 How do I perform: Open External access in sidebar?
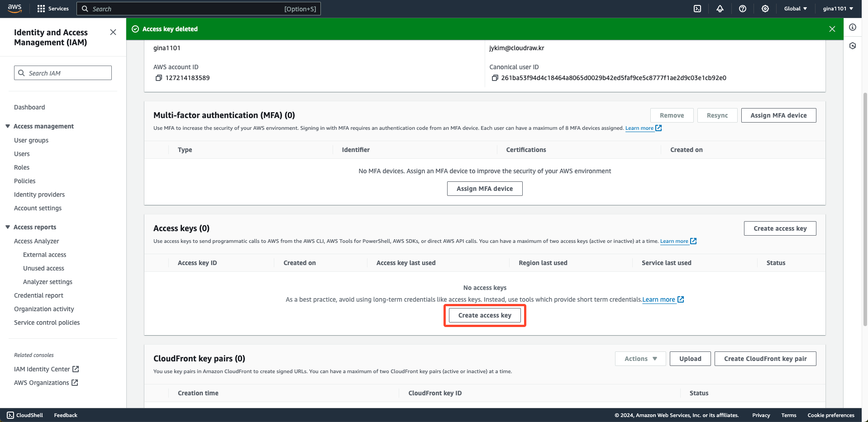tap(44, 255)
